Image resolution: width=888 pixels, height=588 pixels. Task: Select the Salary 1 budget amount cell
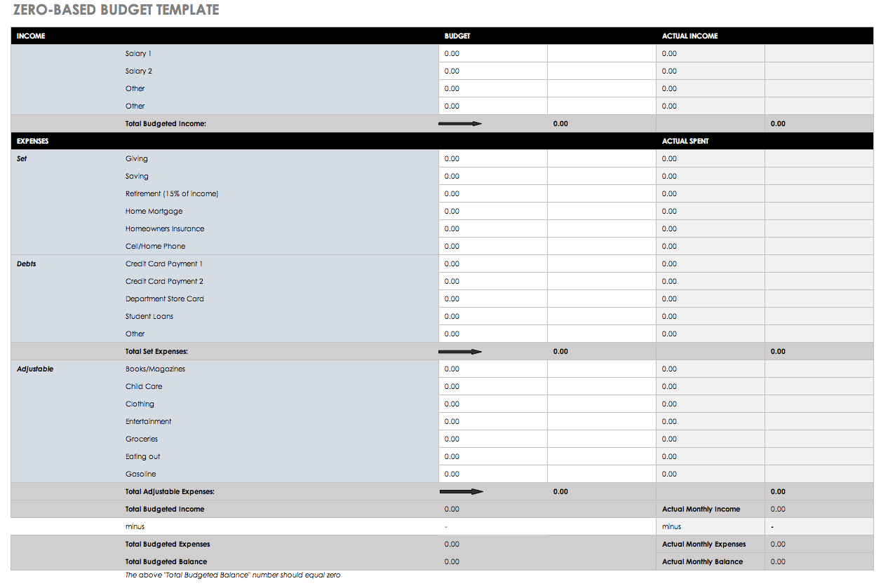coord(492,53)
